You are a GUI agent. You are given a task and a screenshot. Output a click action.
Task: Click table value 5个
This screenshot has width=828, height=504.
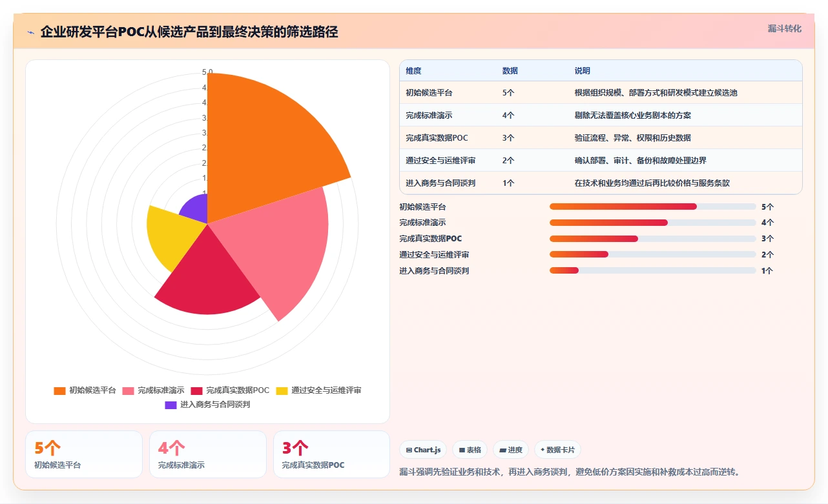pyautogui.click(x=508, y=93)
